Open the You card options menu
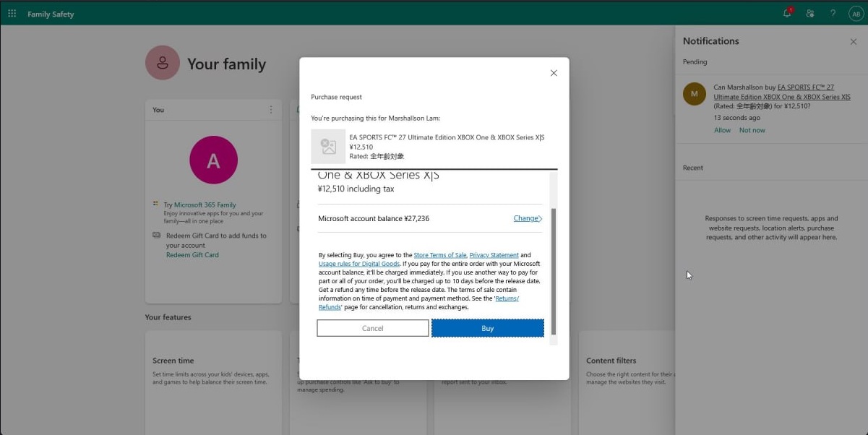Viewport: 868px width, 435px height. click(271, 110)
